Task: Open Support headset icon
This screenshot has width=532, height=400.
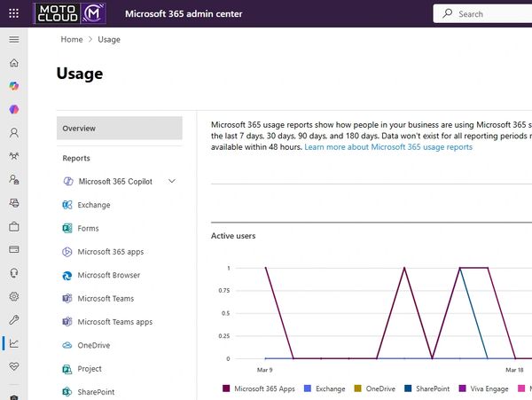Action: click(13, 273)
